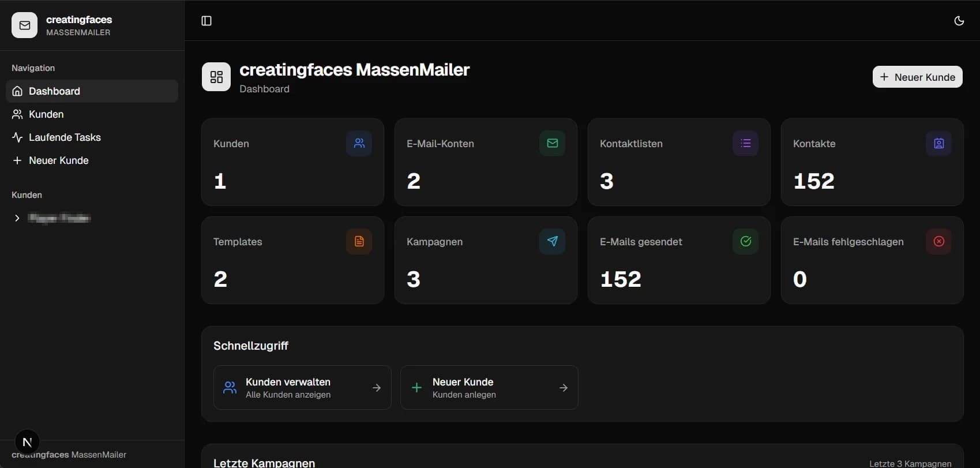Click the Kunden section label above customer list
This screenshot has width=980, height=468.
(x=27, y=195)
